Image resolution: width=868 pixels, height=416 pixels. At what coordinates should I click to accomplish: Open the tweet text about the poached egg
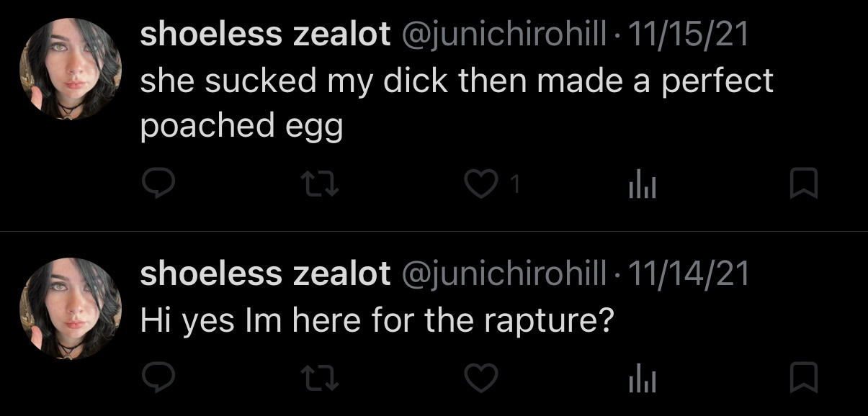coord(456,103)
